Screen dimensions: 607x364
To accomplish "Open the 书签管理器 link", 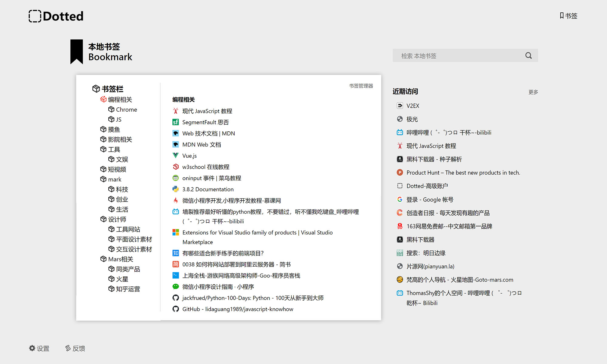I will tap(361, 86).
